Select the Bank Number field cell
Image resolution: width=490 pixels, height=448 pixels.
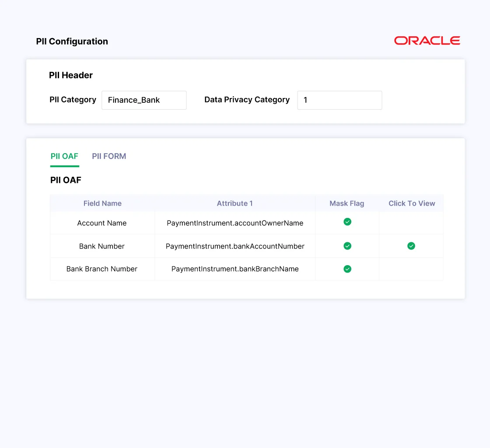[x=102, y=246]
